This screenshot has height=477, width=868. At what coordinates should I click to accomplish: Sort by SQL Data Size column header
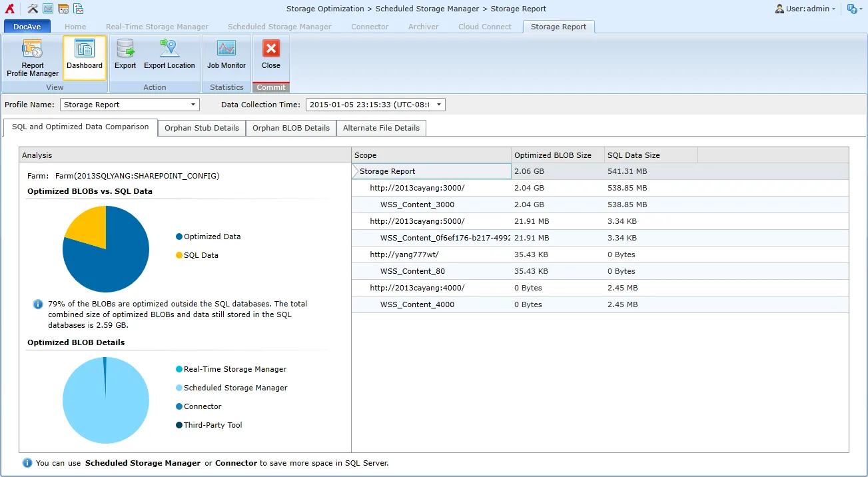651,155
